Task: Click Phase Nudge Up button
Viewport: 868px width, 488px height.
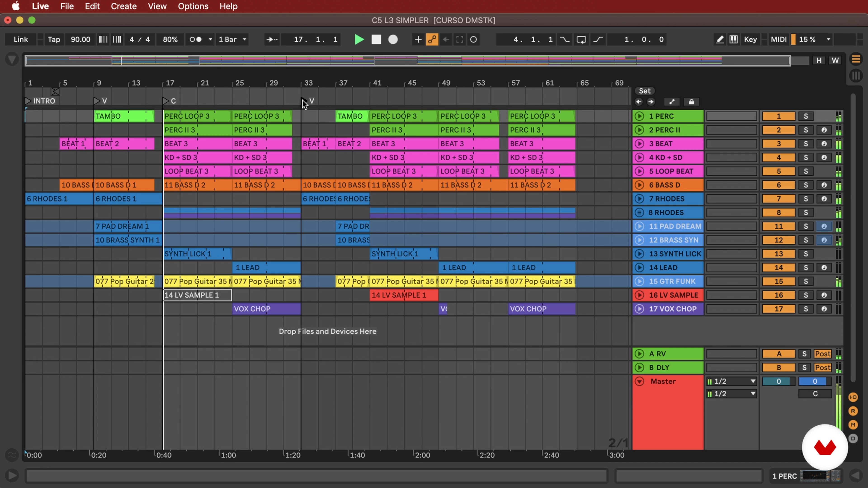Action: [117, 39]
